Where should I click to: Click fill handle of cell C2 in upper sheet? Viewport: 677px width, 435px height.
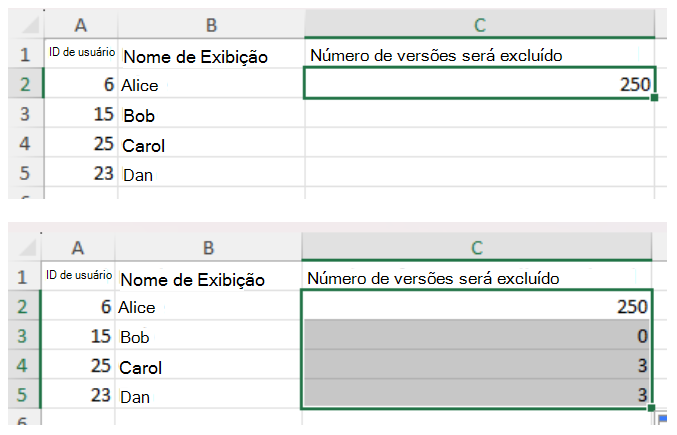pyautogui.click(x=653, y=98)
